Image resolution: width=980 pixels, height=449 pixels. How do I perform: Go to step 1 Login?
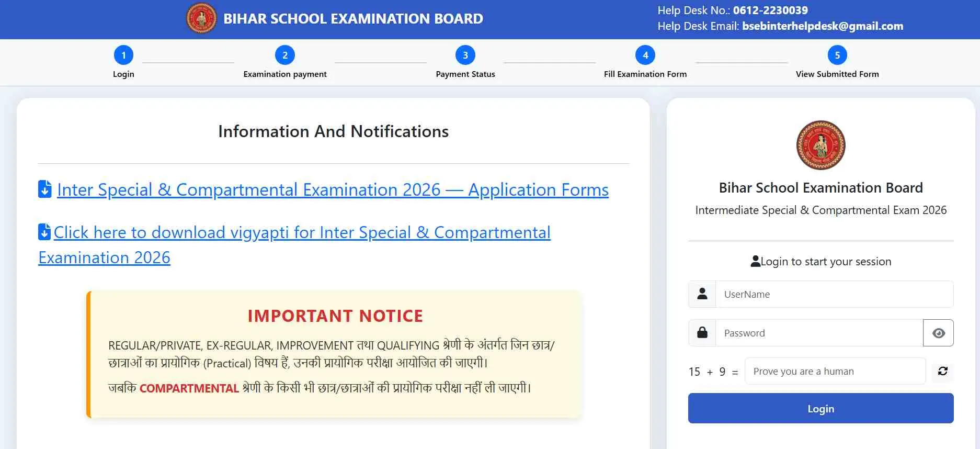tap(123, 55)
